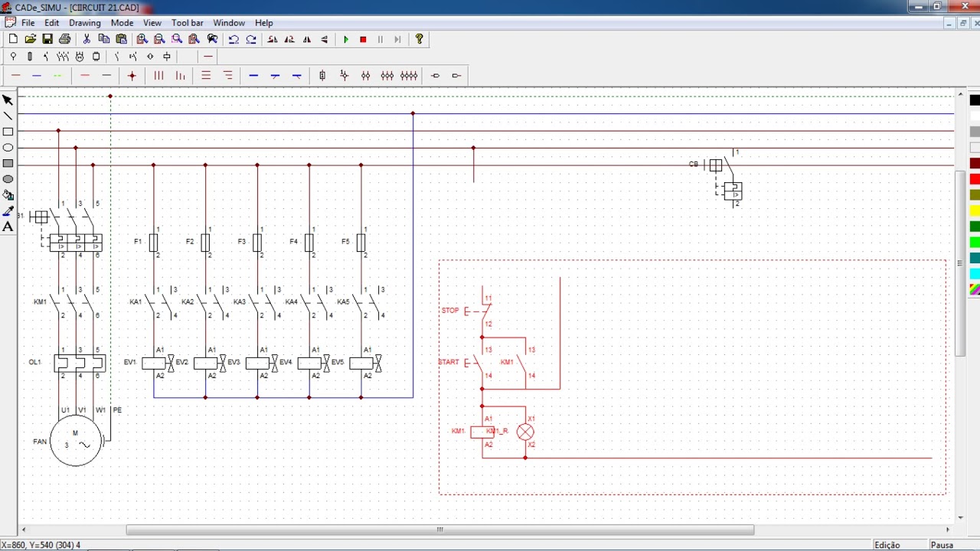The image size is (980, 551).
Task: Select the filled rectangle tool
Action: [x=8, y=163]
